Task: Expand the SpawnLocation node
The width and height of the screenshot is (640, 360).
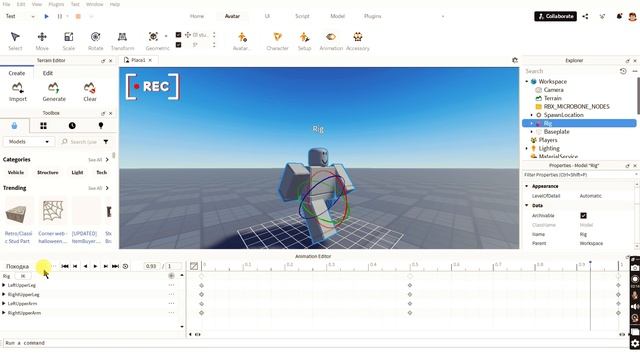Action: 531,115
